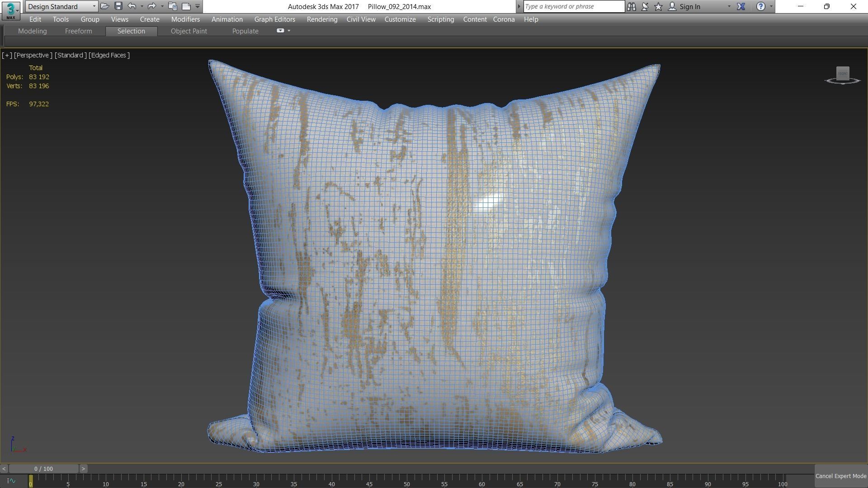Switch to the Freeform ribbon tab
This screenshot has width=868, height=488.
pos(78,31)
